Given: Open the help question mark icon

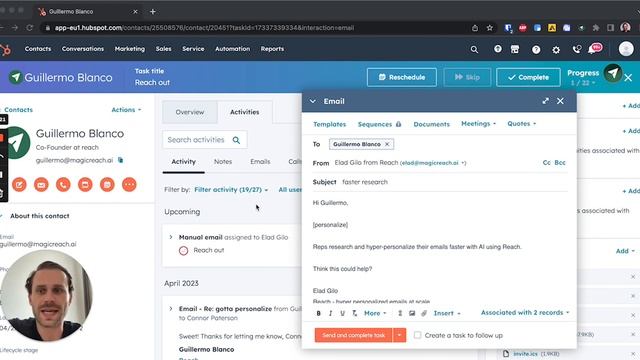Looking at the screenshot, I should (536, 49).
